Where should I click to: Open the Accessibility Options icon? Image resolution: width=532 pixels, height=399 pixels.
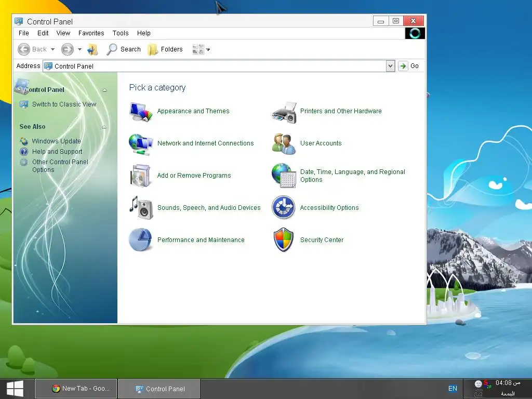click(x=283, y=207)
